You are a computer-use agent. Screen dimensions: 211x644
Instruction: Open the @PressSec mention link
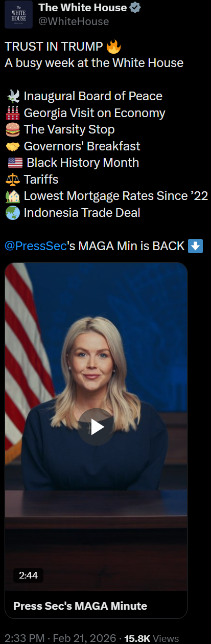pyautogui.click(x=36, y=246)
